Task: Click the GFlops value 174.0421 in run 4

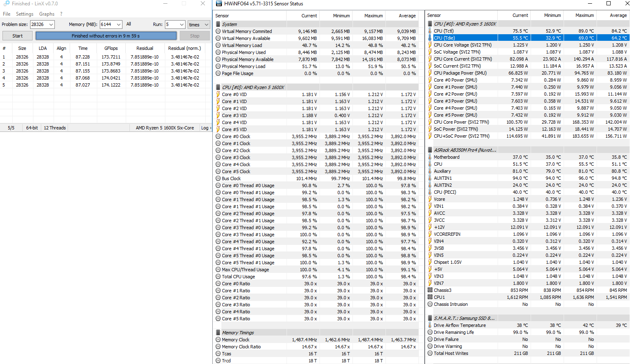Action: point(111,78)
